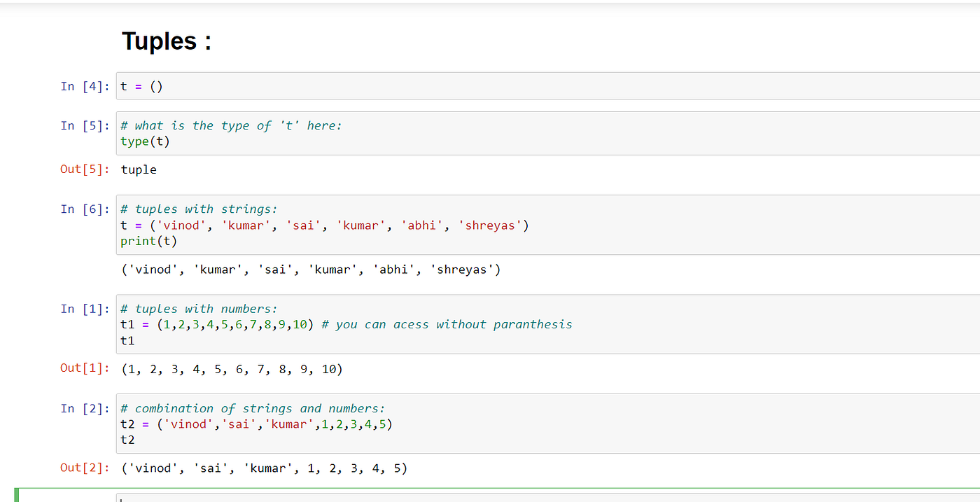
Task: Click the cell defining t1 with numbers
Action: pyautogui.click(x=548, y=324)
